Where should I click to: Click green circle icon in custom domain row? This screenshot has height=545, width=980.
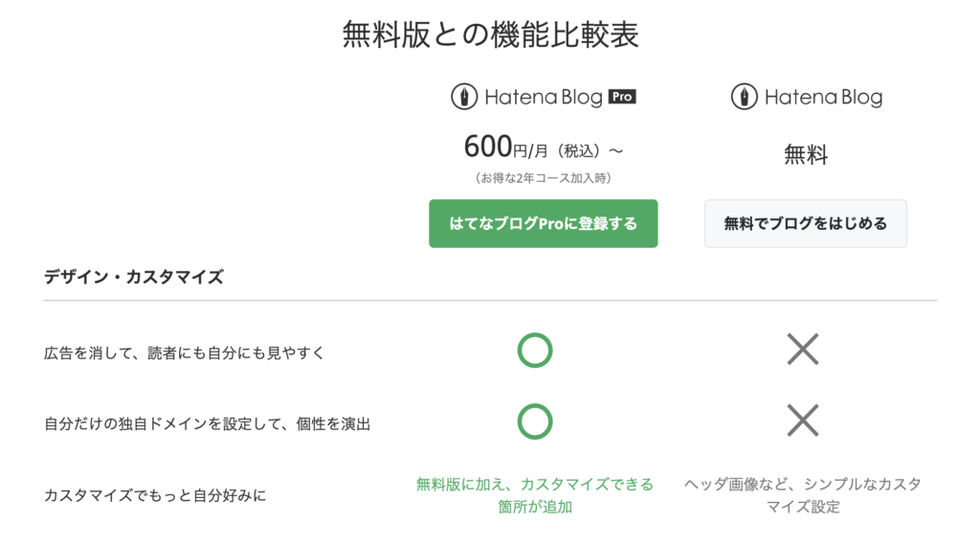(x=535, y=421)
